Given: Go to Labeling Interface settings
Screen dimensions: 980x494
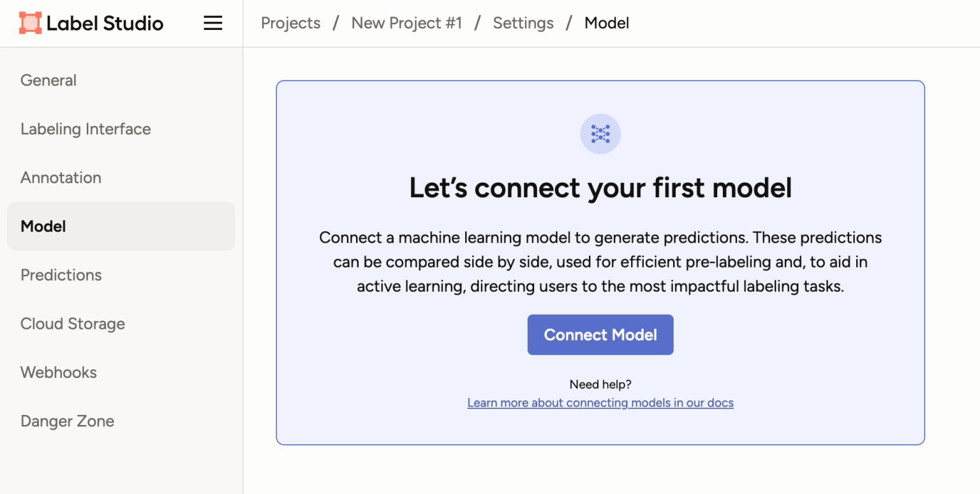Looking at the screenshot, I should 85,129.
